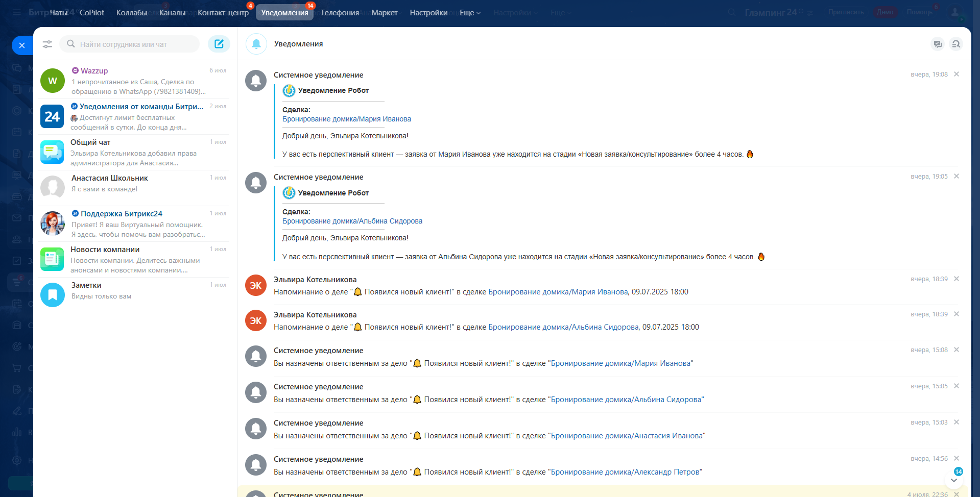Jump down using the arrow with 14 badge
The width and height of the screenshot is (980, 497).
click(x=954, y=480)
